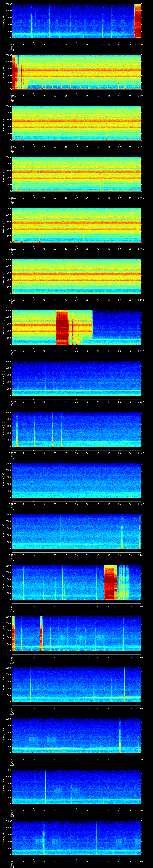153x868 pixels.
Task: Click the 0:29:00 start time label
Action: click(x=12, y=402)
